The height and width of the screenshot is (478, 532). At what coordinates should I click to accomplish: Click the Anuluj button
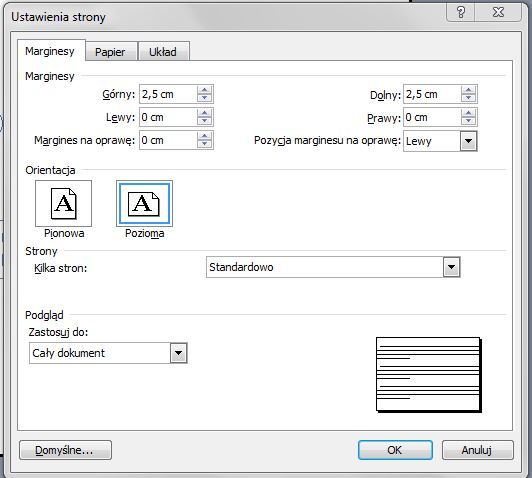point(478,450)
